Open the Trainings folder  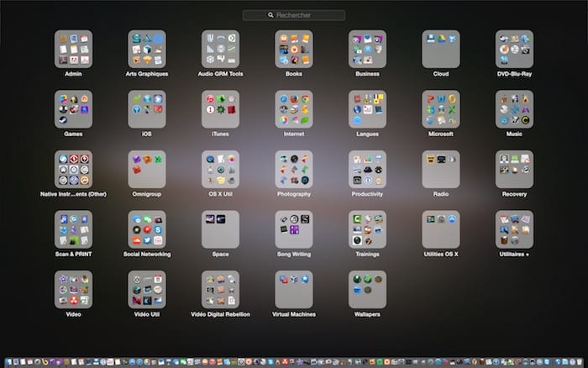coord(368,229)
